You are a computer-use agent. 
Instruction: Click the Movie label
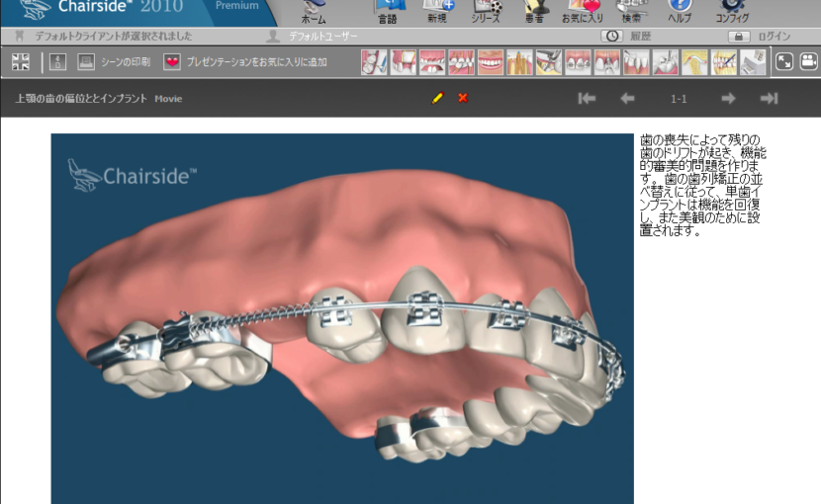168,99
